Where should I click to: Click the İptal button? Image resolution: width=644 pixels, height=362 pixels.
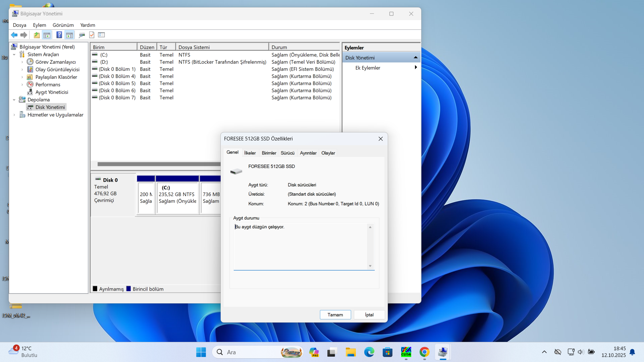pos(369,315)
